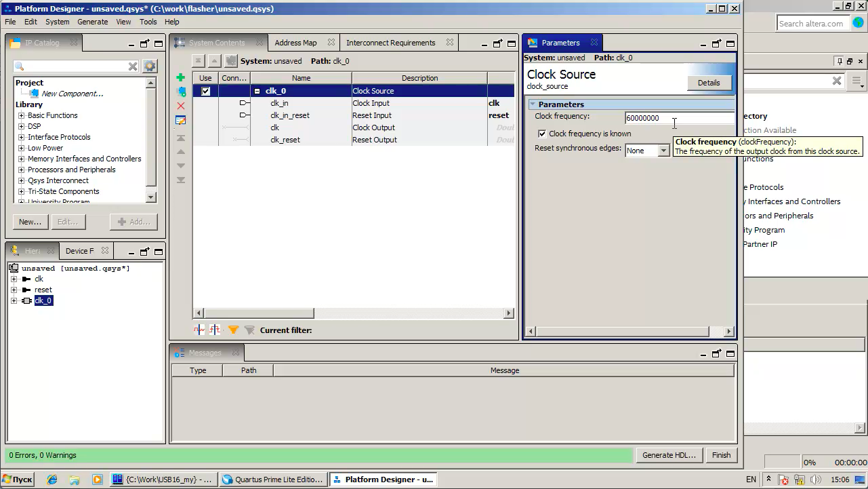
Task: Open the File menu
Action: point(10,22)
